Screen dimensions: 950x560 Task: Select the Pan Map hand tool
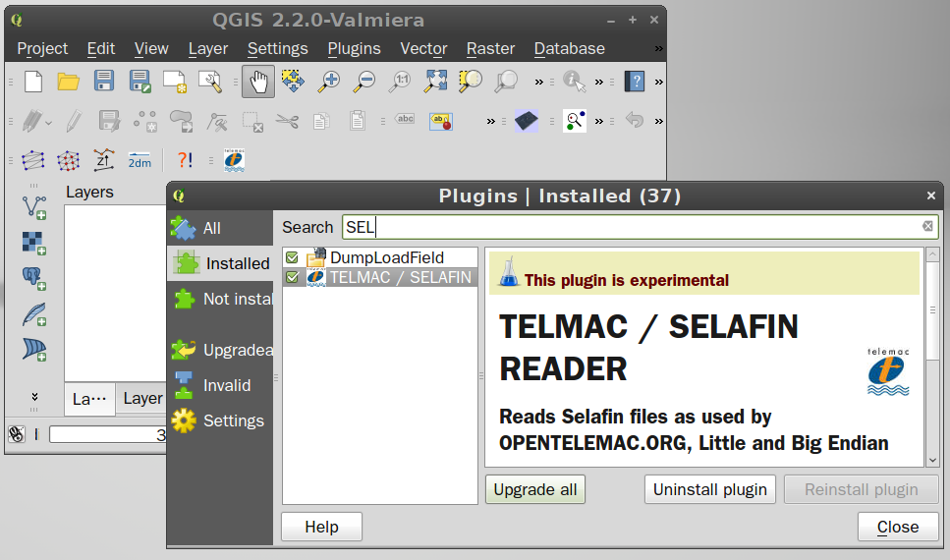[x=258, y=82]
